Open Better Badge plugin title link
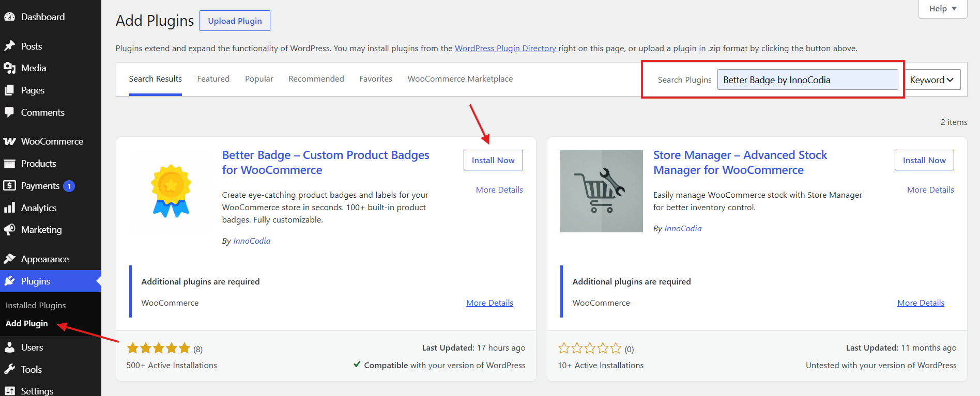The image size is (980, 396). click(326, 163)
